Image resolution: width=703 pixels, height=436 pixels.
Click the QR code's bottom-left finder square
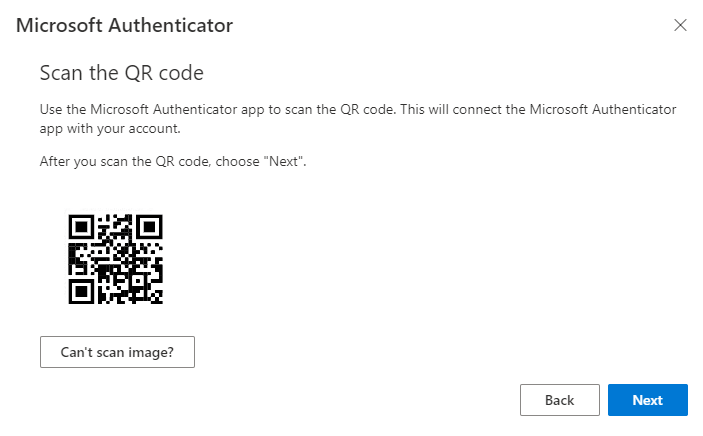click(x=81, y=291)
